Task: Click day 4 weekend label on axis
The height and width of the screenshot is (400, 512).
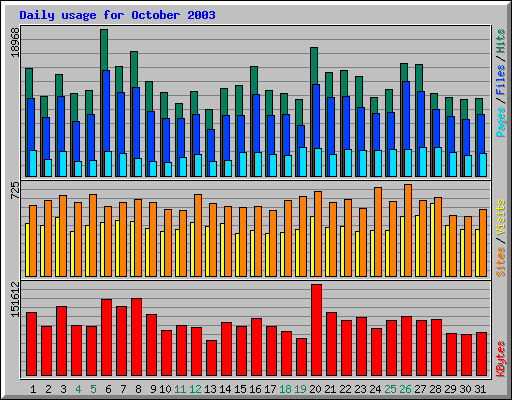Action: point(78,389)
